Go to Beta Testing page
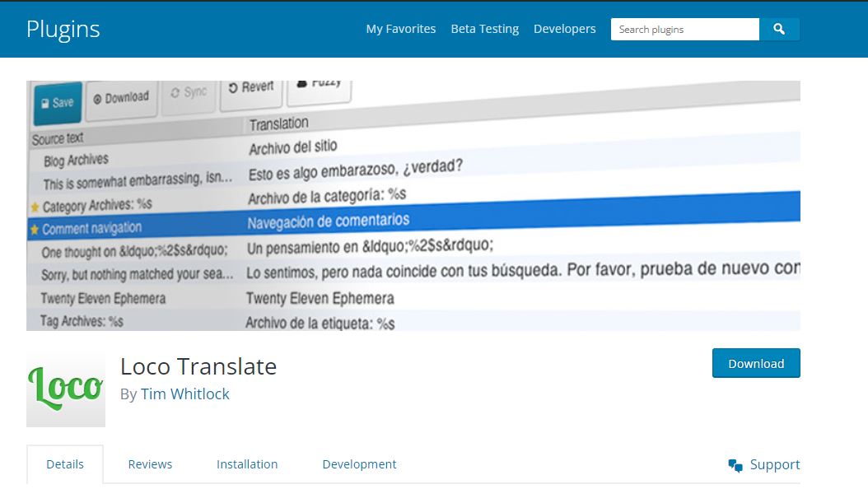868x503 pixels. [x=485, y=29]
